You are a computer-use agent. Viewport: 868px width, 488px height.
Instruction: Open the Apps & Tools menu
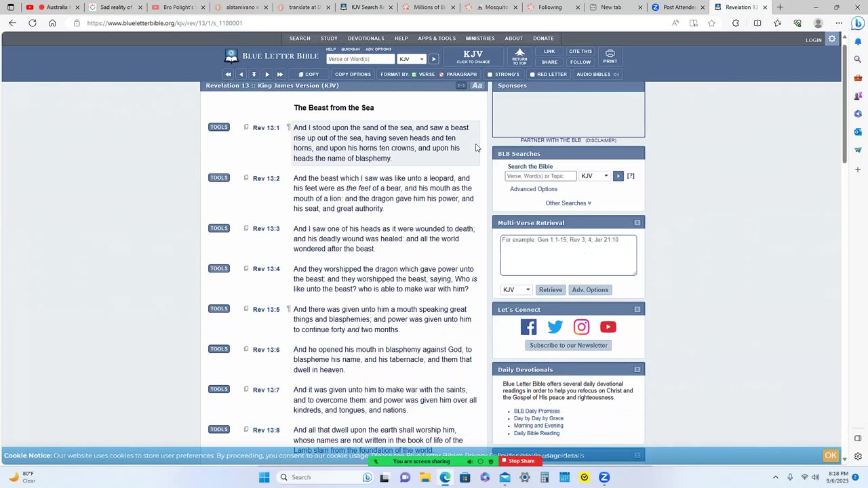pos(437,38)
